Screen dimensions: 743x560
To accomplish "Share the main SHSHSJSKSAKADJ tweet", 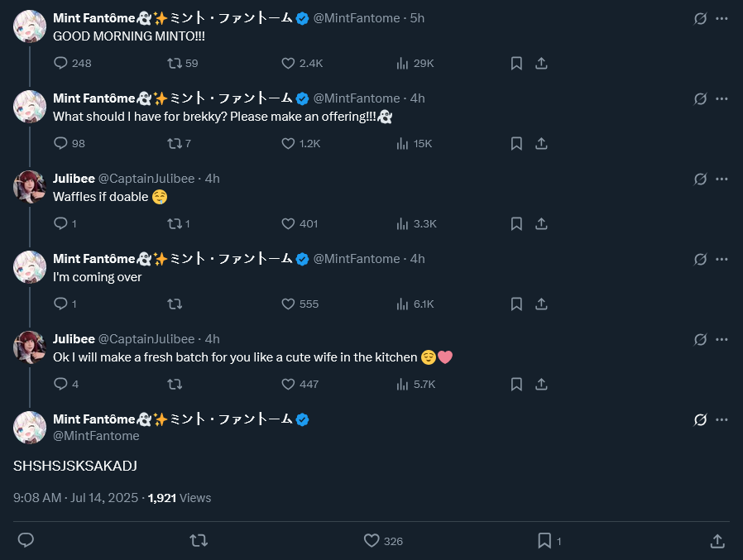I will coord(717,541).
